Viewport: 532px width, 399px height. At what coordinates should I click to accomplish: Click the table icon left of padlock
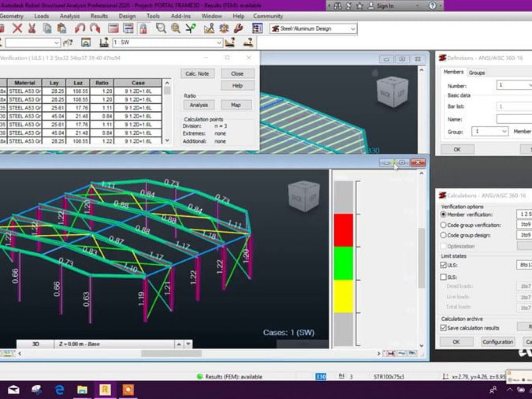click(x=128, y=29)
